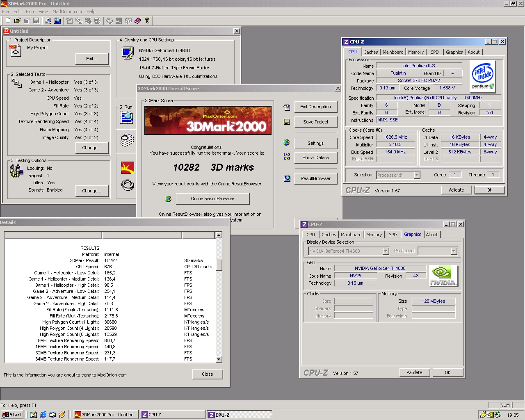The width and height of the screenshot is (525, 420).
Task: Click Validate in the upper CPU-Z window
Action: [x=456, y=190]
